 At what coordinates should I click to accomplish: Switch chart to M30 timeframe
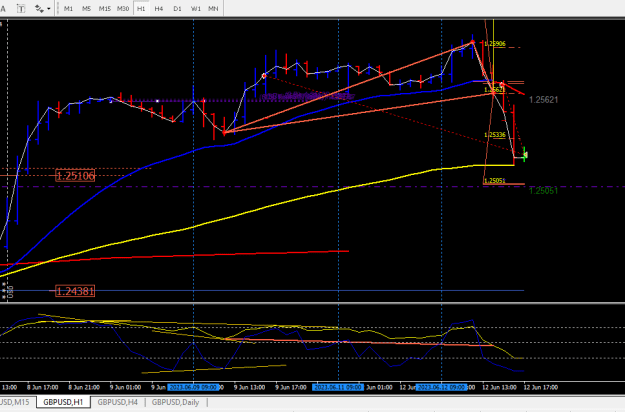point(123,8)
